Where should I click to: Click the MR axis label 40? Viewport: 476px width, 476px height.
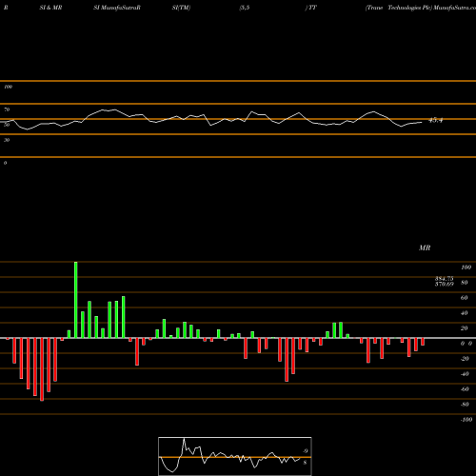pyautogui.click(x=464, y=313)
